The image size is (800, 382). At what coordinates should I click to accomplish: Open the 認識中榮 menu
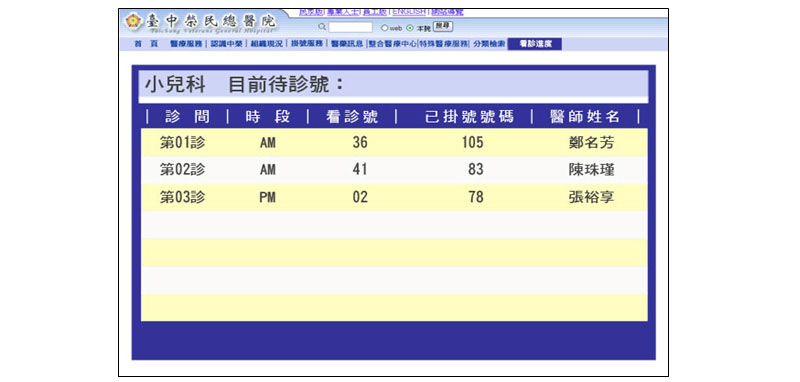coord(227,44)
